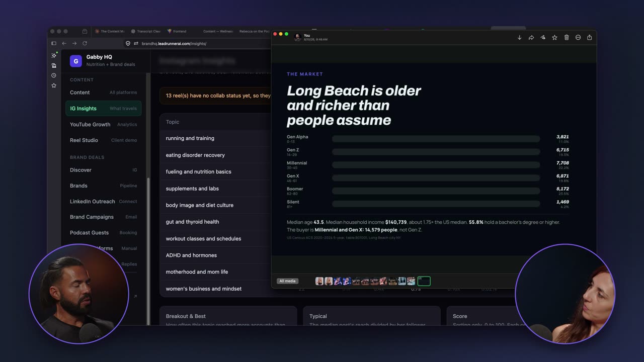Open the markup pen icon
644x362 pixels.
tap(543, 38)
